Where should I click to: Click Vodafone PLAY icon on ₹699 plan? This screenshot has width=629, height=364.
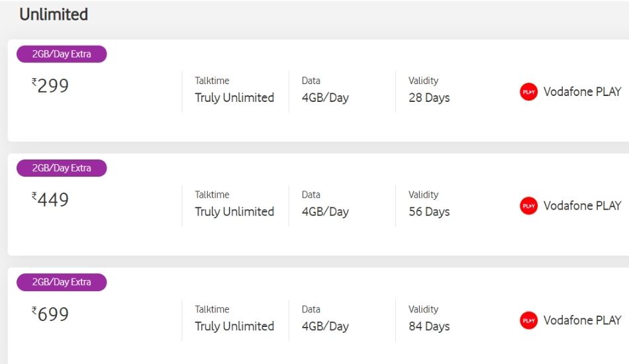click(x=528, y=320)
